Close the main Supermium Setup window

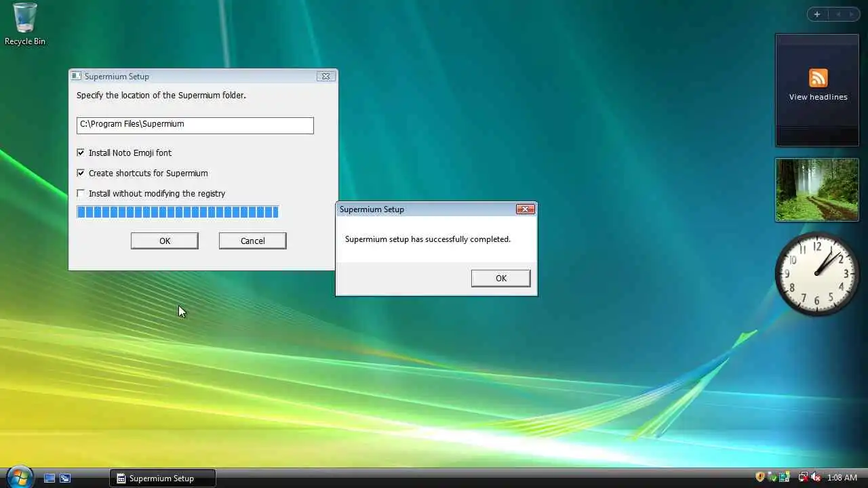click(x=325, y=77)
